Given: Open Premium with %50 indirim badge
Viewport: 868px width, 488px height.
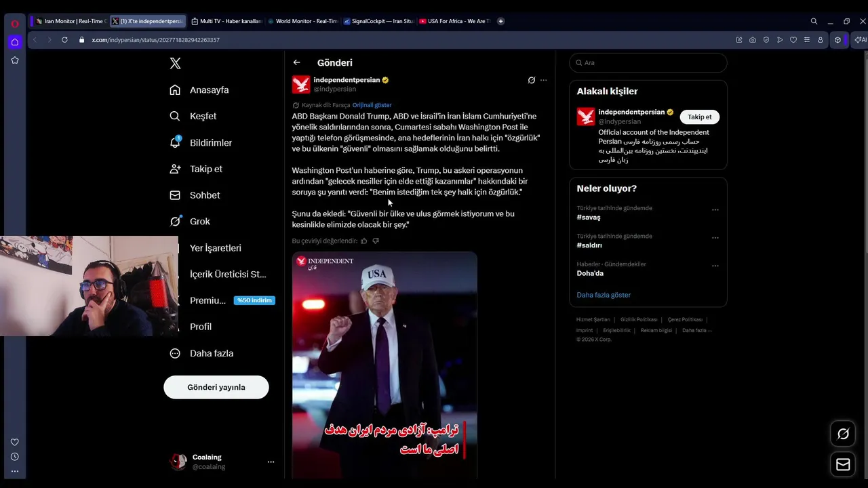Looking at the screenshot, I should [231, 300].
